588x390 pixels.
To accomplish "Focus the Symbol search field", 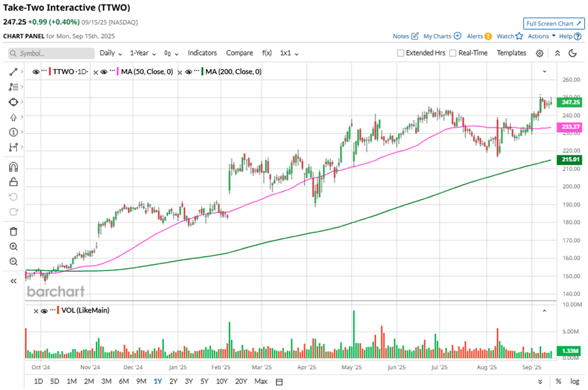I will tap(51, 53).
